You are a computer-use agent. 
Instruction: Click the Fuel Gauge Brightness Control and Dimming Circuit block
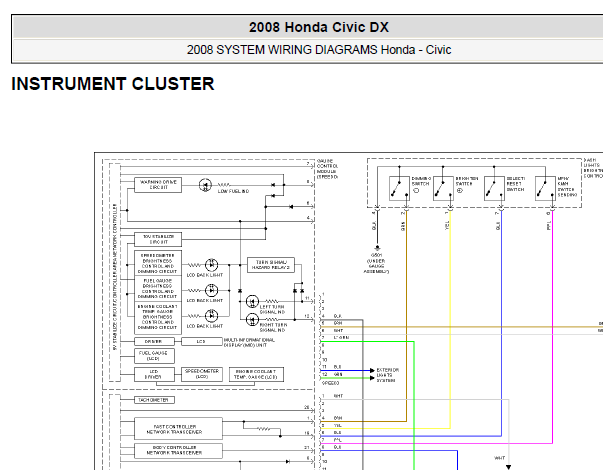click(158, 288)
